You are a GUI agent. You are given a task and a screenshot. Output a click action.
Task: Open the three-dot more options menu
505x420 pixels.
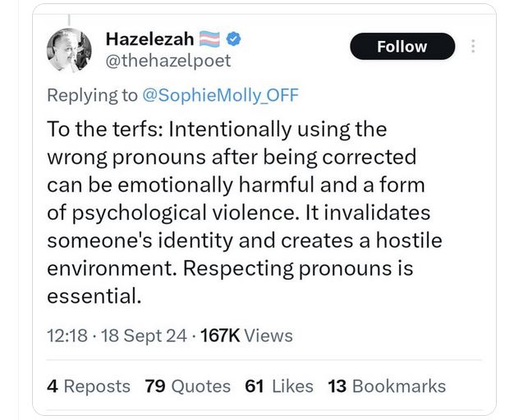pos(473,47)
